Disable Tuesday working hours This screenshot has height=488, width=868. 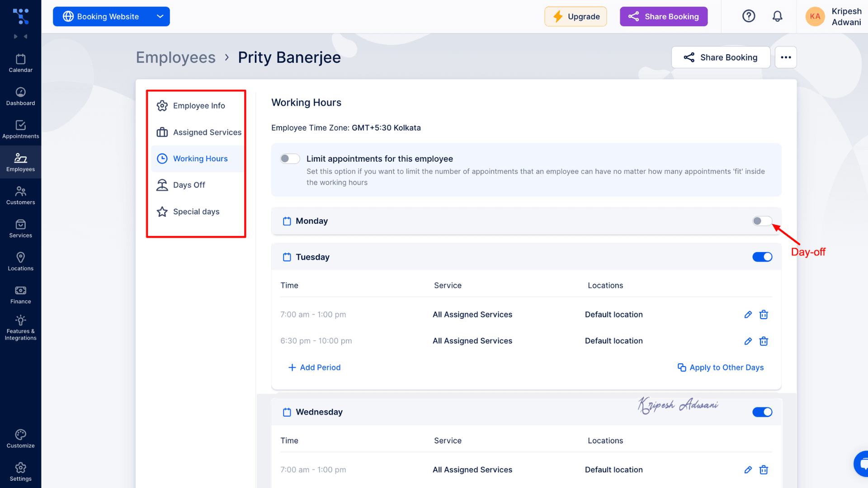click(762, 257)
